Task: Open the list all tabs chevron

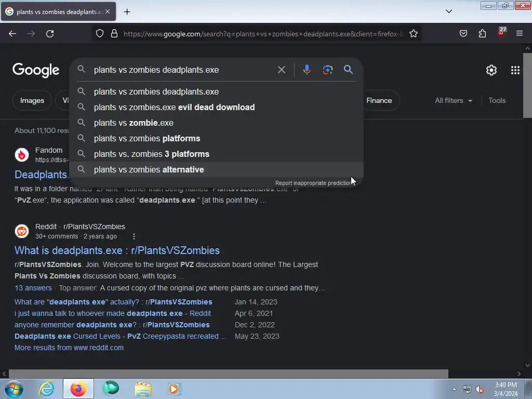Action: click(x=449, y=11)
